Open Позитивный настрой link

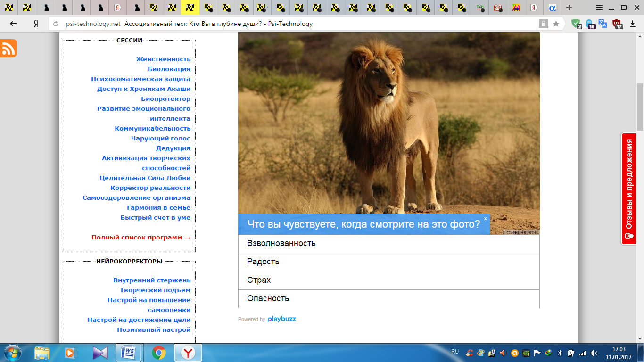tap(154, 329)
